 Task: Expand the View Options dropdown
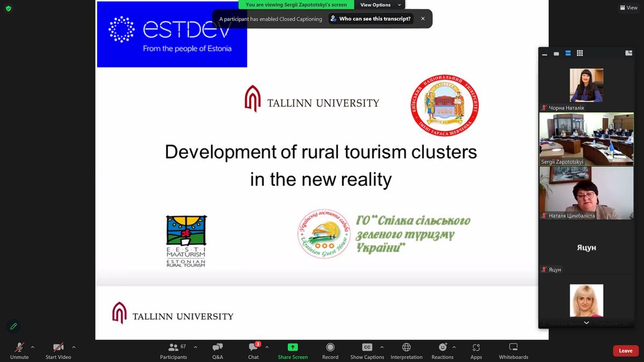(380, 5)
